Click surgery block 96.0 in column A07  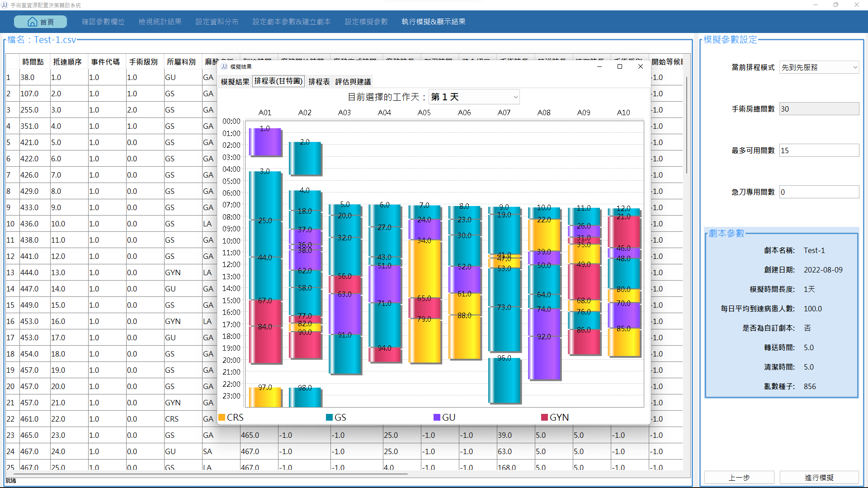[x=504, y=380]
